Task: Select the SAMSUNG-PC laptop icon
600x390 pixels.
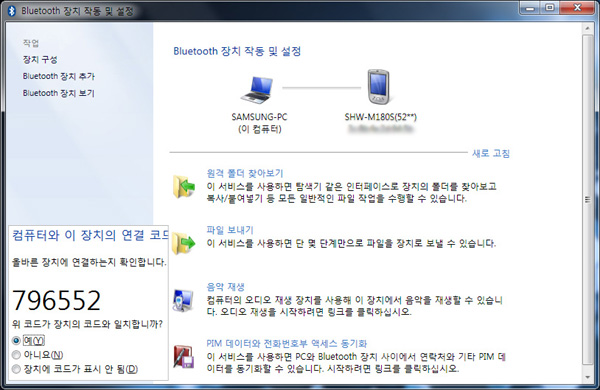Action: tap(258, 90)
